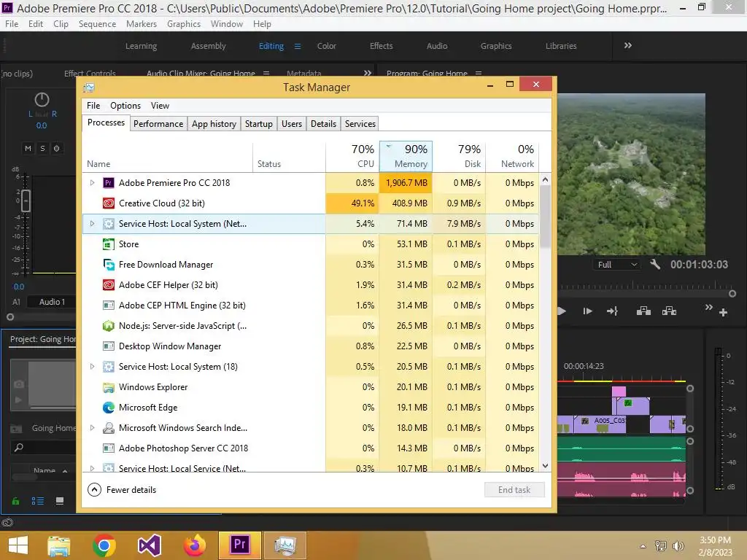
Task: Expand Microsoft Windows Search Indexer row
Action: tap(93, 428)
